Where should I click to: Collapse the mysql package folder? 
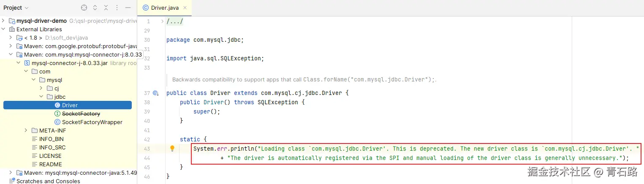point(34,80)
